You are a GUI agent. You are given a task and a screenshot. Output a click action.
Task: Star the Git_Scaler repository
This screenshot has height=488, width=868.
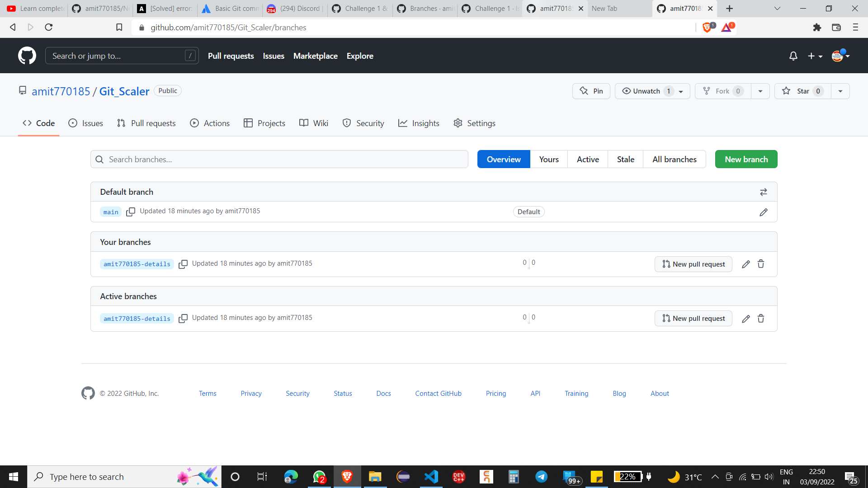[x=802, y=91]
